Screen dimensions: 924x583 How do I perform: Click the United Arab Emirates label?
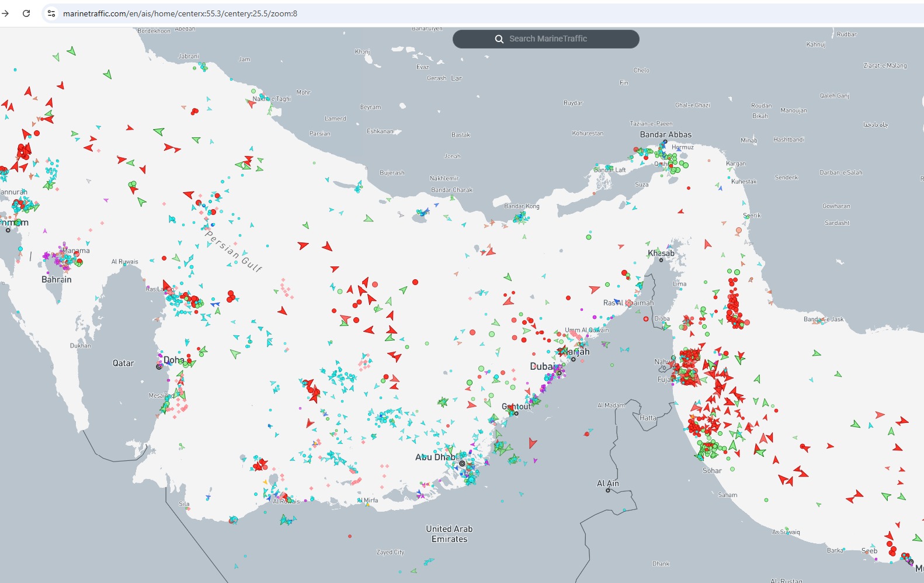point(449,534)
